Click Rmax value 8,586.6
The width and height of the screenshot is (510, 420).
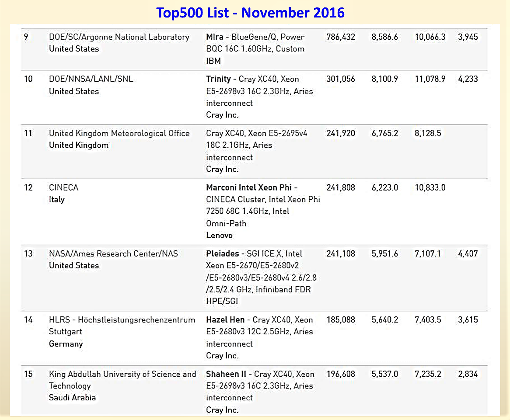pos(385,37)
